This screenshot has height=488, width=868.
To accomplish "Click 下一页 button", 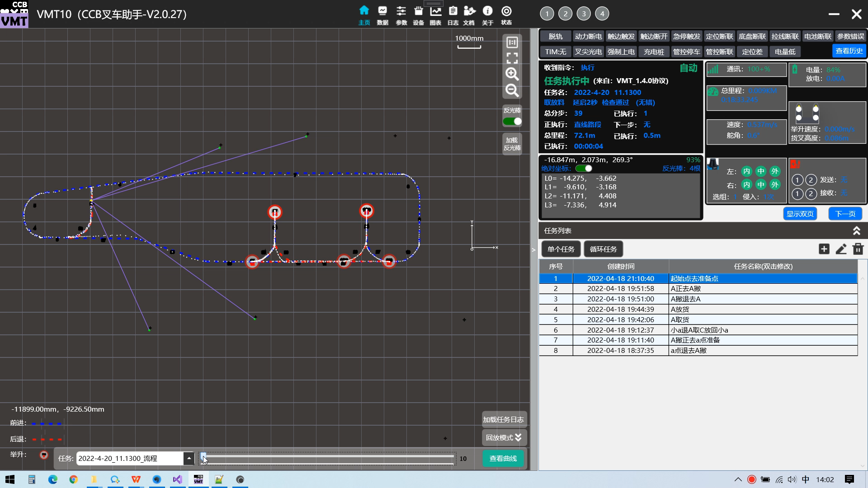I will click(845, 214).
